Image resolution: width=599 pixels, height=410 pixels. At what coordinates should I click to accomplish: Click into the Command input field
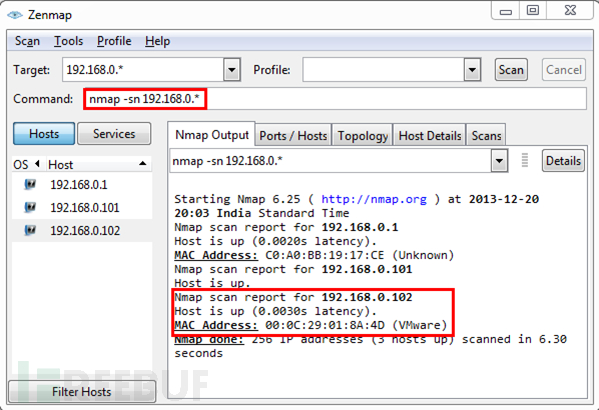point(335,99)
